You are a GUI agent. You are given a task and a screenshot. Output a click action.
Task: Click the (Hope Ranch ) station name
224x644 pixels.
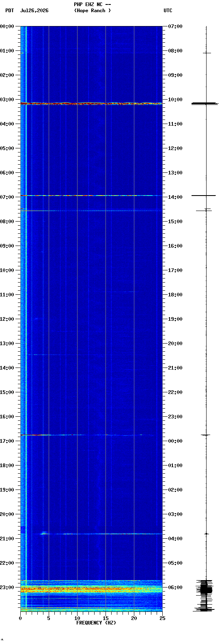tap(93, 11)
